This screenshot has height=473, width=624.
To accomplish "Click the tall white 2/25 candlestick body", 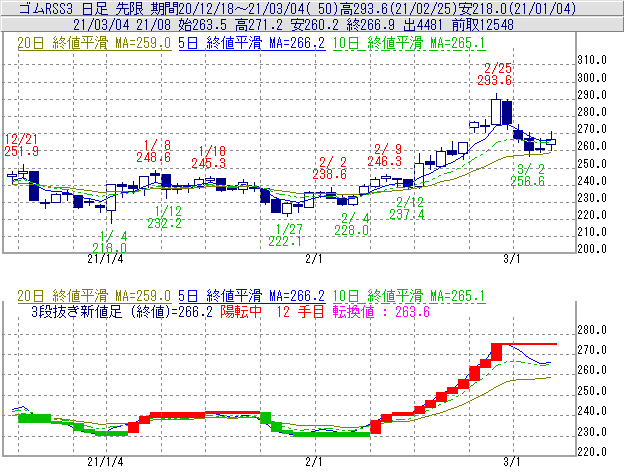I will pos(496,112).
